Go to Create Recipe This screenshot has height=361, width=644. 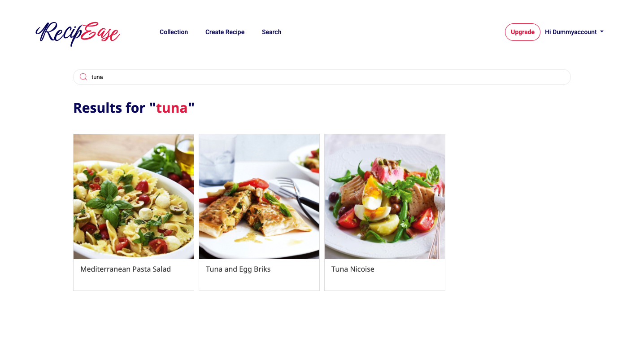point(225,32)
